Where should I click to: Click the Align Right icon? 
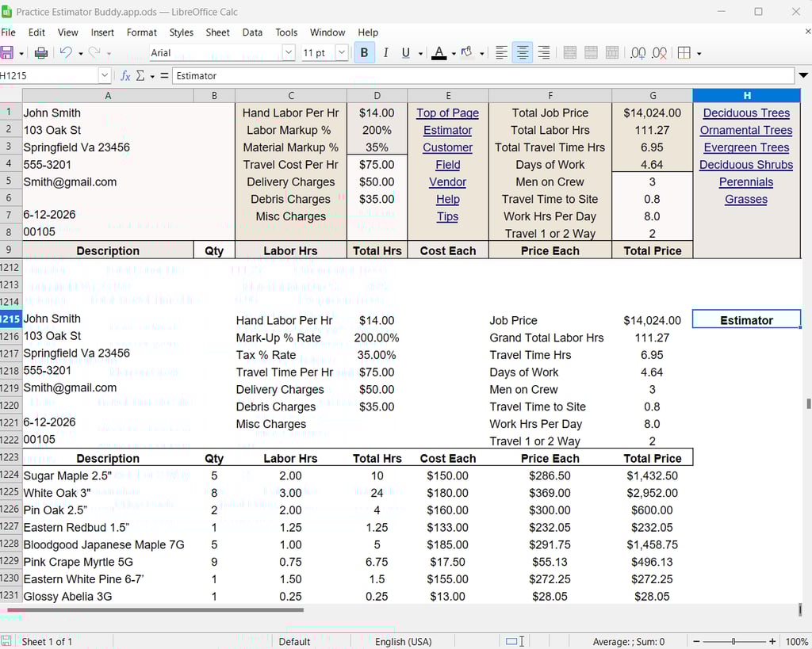[542, 52]
